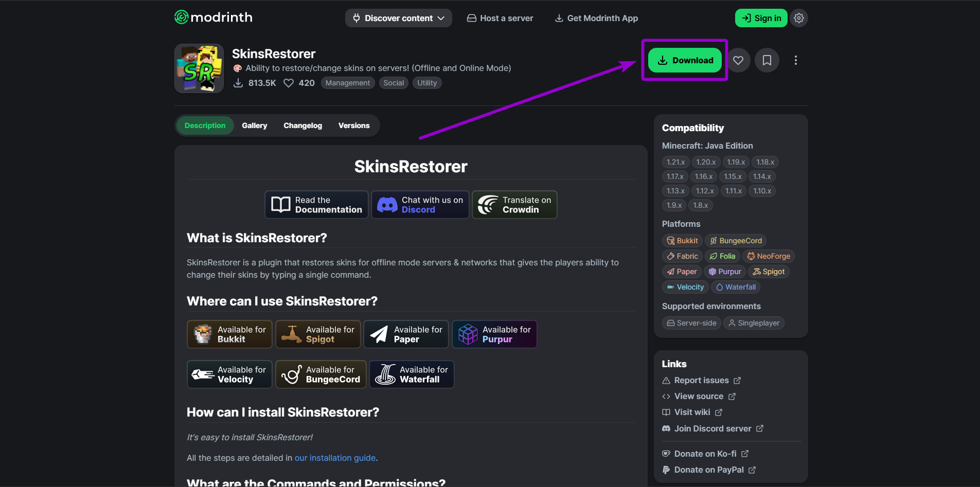980x487 pixels.
Task: Click the Utility category tag
Action: click(x=427, y=83)
